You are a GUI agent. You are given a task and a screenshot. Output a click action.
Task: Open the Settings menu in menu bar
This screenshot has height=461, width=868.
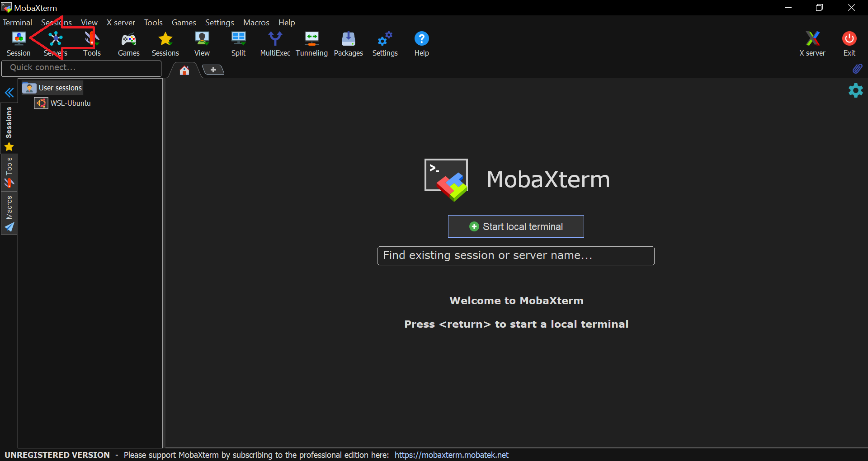[x=220, y=23]
